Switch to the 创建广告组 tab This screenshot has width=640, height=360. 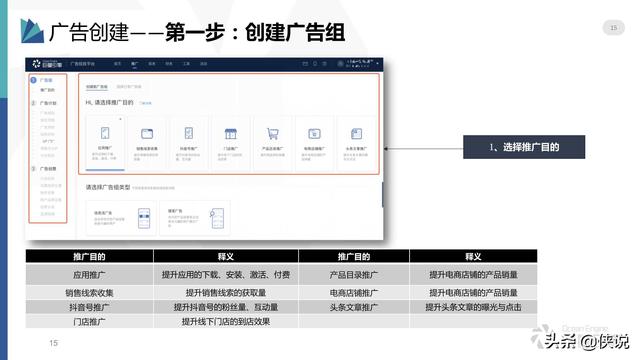pos(97,87)
